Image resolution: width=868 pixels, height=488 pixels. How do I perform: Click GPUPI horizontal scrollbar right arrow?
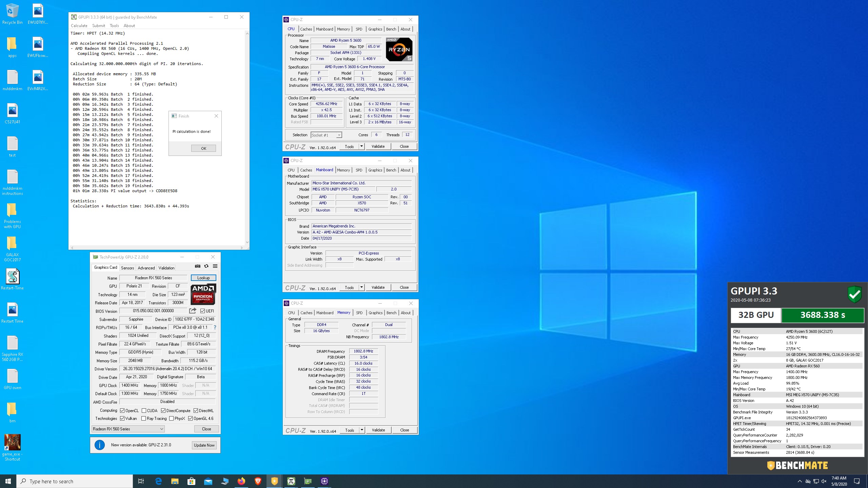(241, 248)
